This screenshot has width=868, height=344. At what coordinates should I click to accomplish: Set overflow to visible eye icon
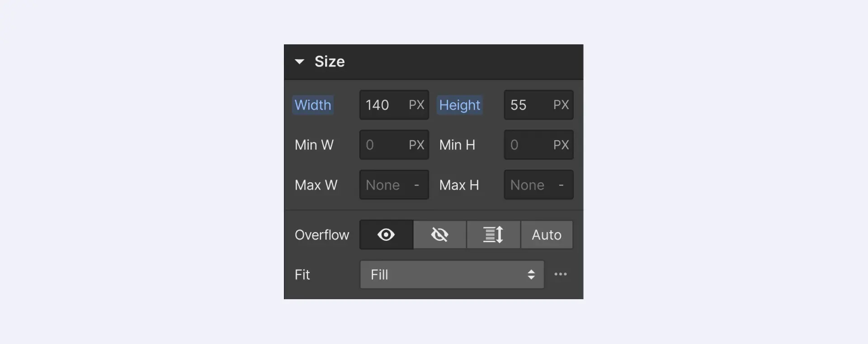[386, 235]
